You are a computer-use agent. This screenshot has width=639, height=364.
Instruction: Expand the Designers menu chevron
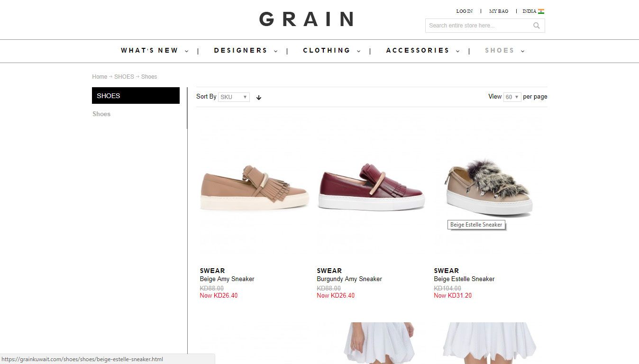pos(275,51)
